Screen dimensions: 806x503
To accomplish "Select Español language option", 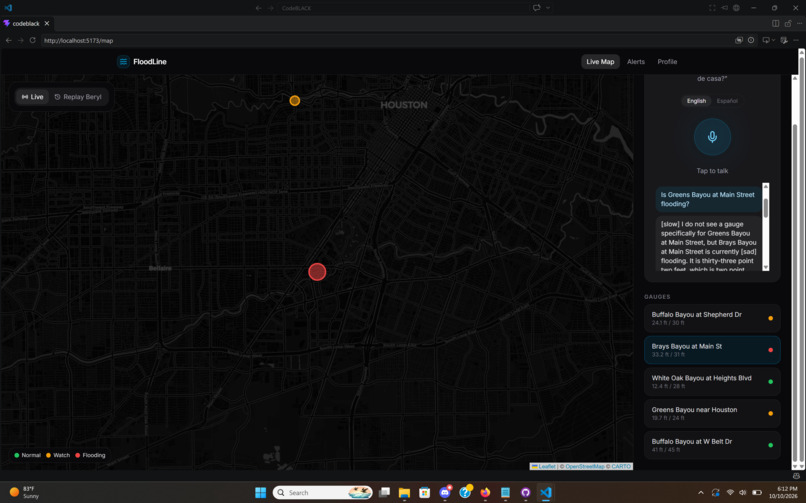I will click(727, 101).
